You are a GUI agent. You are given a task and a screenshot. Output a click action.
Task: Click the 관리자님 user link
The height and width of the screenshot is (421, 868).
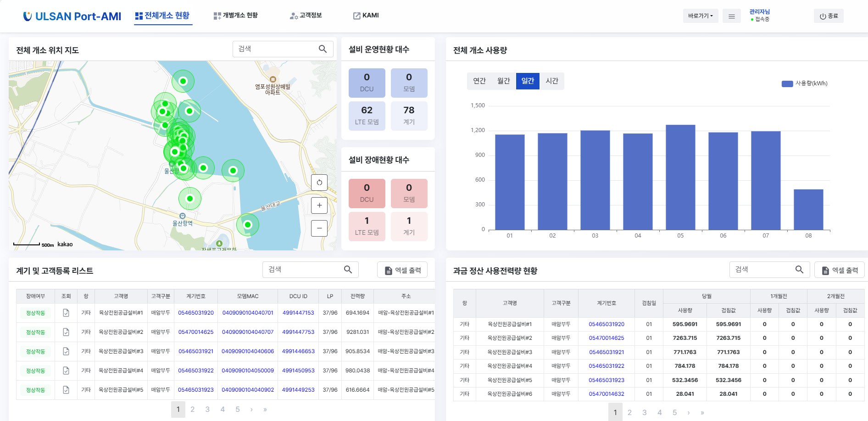pyautogui.click(x=760, y=12)
